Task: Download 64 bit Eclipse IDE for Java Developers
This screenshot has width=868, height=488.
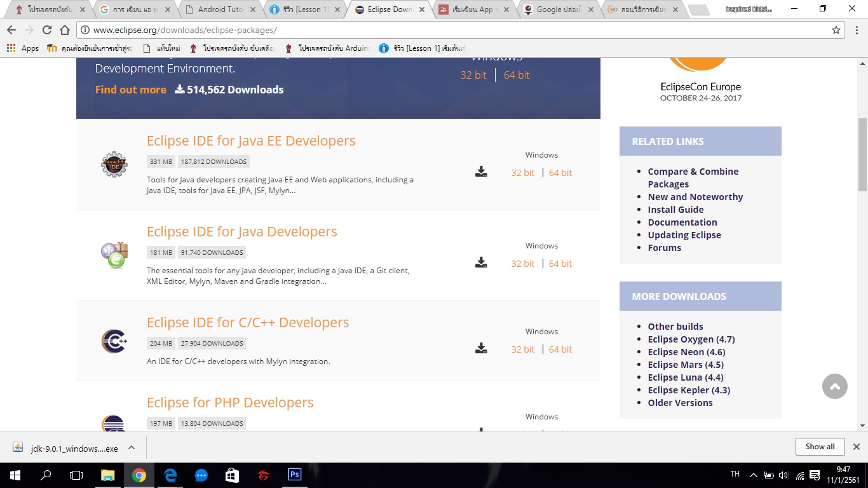Action: (560, 264)
